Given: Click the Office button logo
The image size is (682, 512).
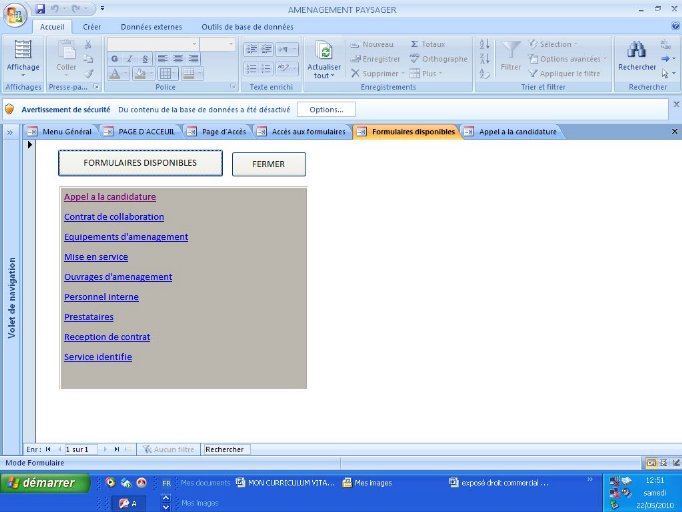Looking at the screenshot, I should pyautogui.click(x=15, y=13).
